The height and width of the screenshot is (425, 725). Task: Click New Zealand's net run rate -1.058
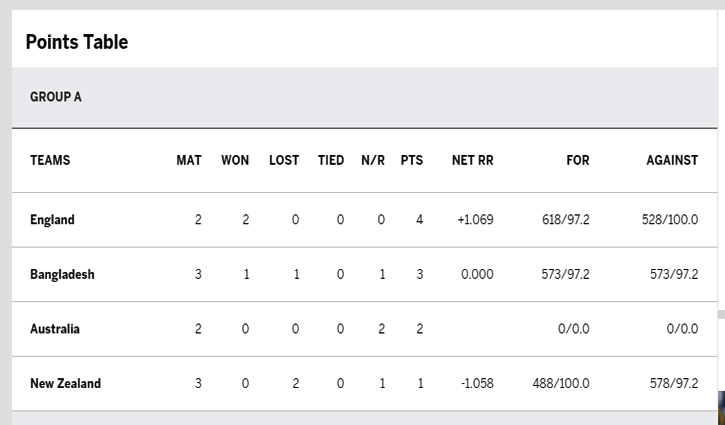pos(477,383)
